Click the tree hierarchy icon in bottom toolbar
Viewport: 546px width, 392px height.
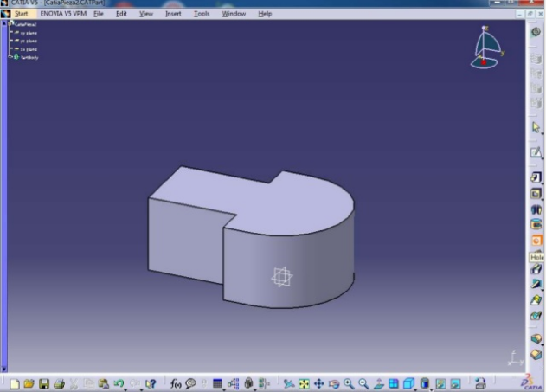click(234, 383)
